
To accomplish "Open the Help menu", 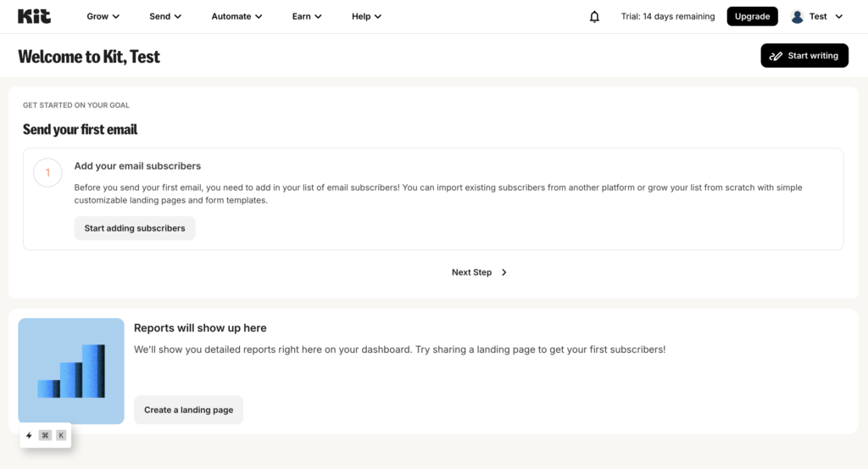I will [366, 17].
